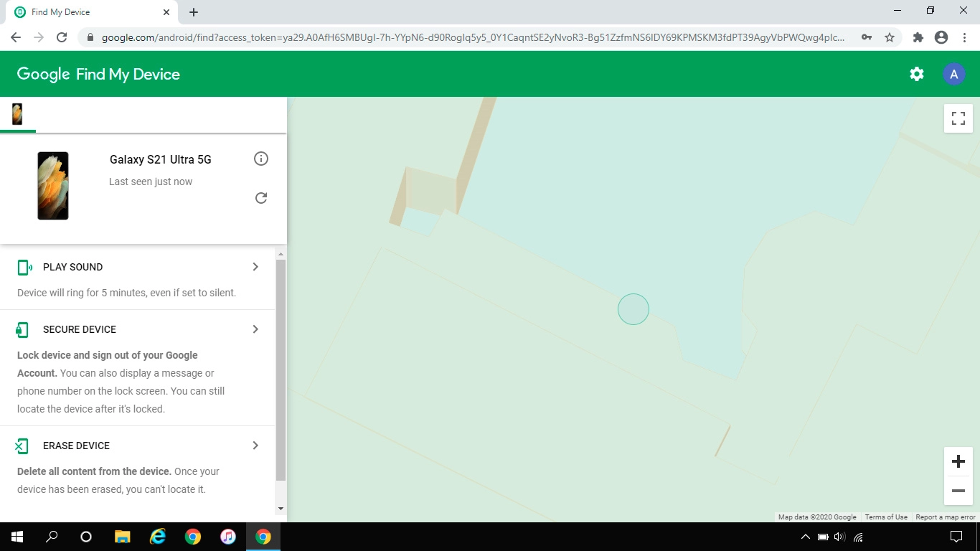Click the Play Sound phone icon
The image size is (980, 551).
[x=24, y=268]
